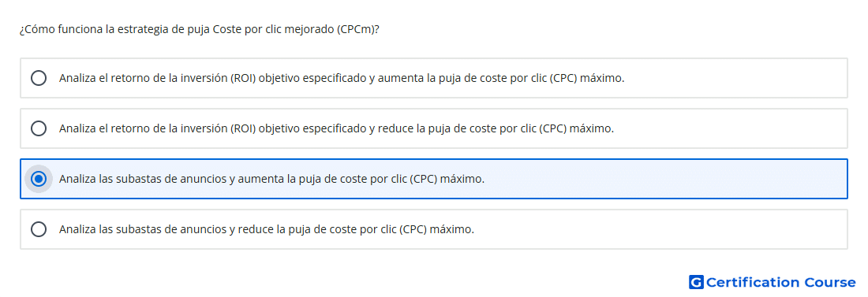Screen dimensions: 868x297
Task: Select radio for ROI 'reduce la puja' answer
Action: click(x=39, y=128)
